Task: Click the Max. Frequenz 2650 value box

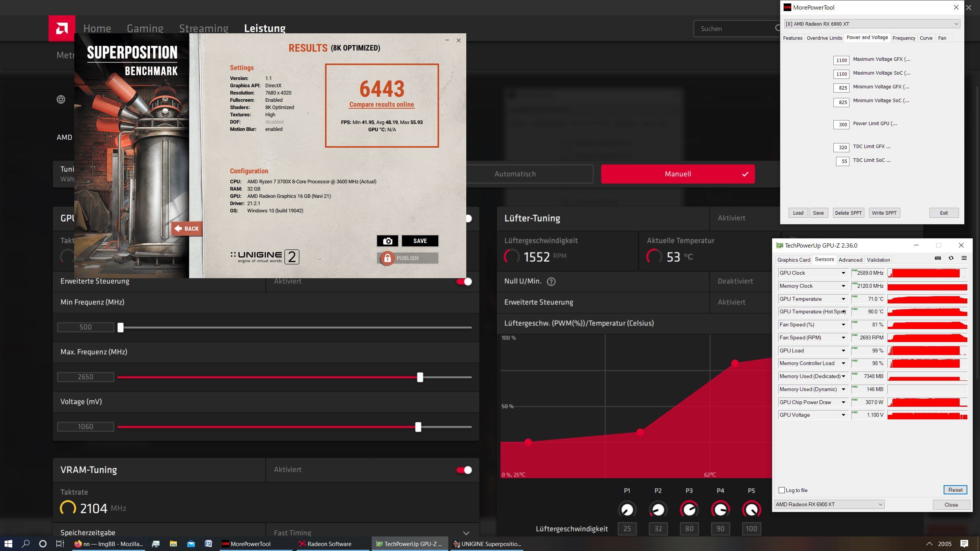Action: pyautogui.click(x=85, y=377)
